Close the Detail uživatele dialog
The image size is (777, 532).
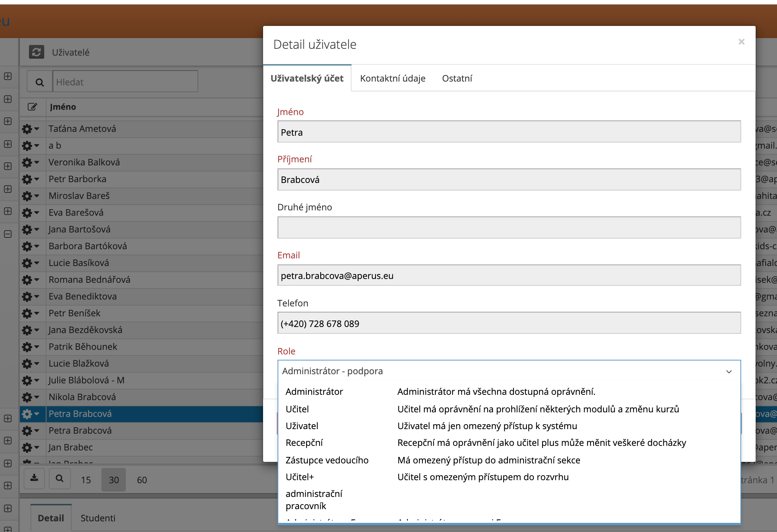741,42
